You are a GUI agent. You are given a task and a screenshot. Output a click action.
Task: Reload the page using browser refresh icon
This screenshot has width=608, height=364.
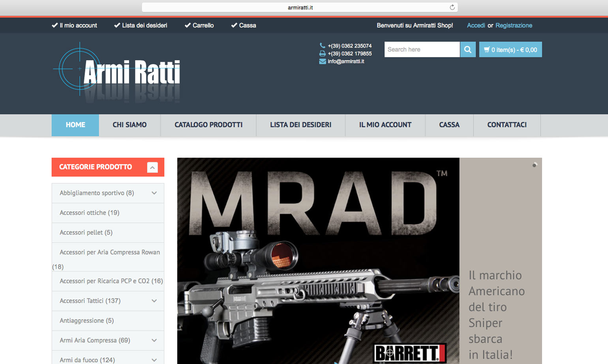point(452,7)
